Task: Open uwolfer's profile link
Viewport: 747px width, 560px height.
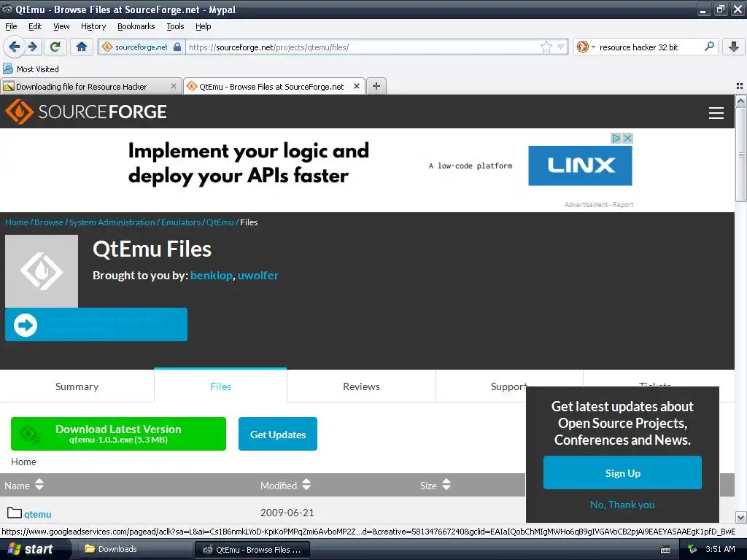Action: (x=258, y=275)
